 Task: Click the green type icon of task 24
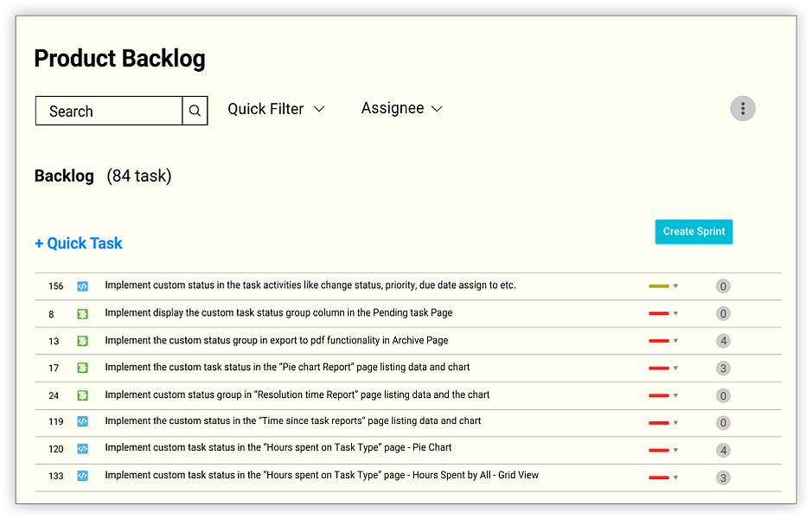tap(82, 395)
